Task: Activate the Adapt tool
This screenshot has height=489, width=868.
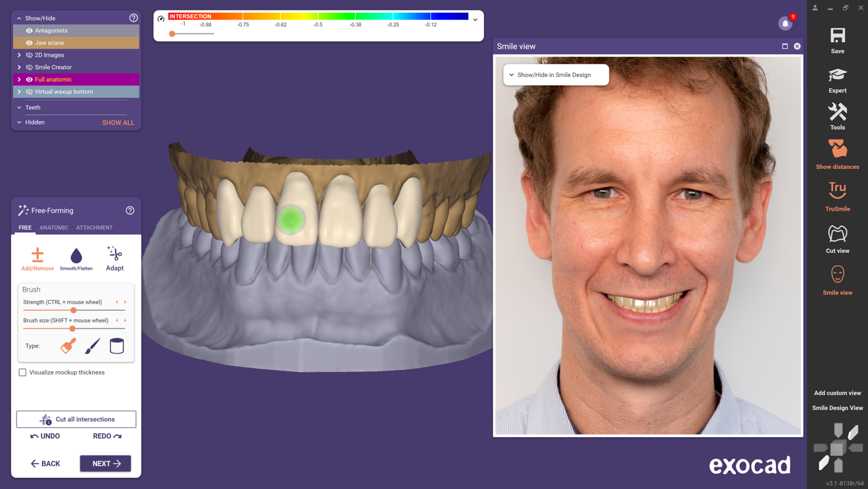Action: point(114,257)
